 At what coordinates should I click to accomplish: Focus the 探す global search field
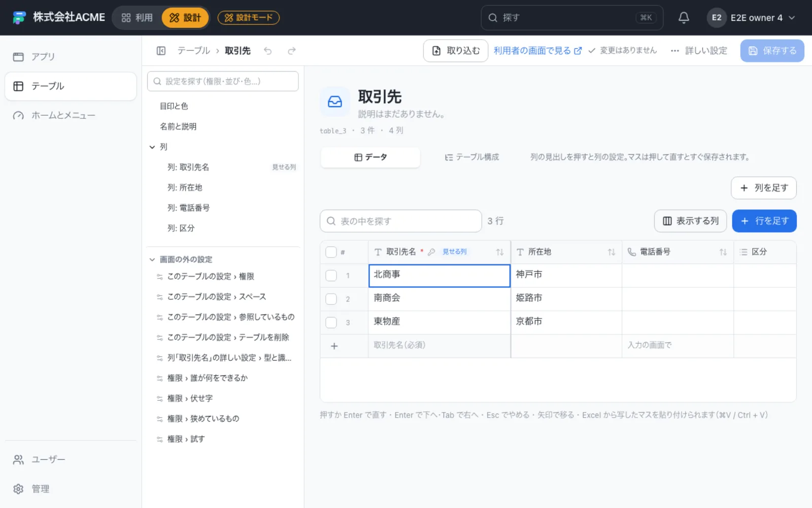pos(572,18)
